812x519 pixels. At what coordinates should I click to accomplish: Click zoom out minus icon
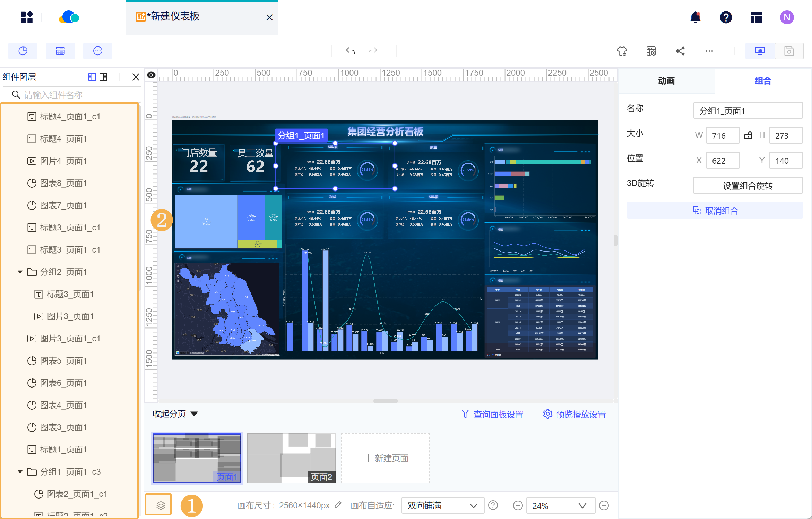[518, 505]
